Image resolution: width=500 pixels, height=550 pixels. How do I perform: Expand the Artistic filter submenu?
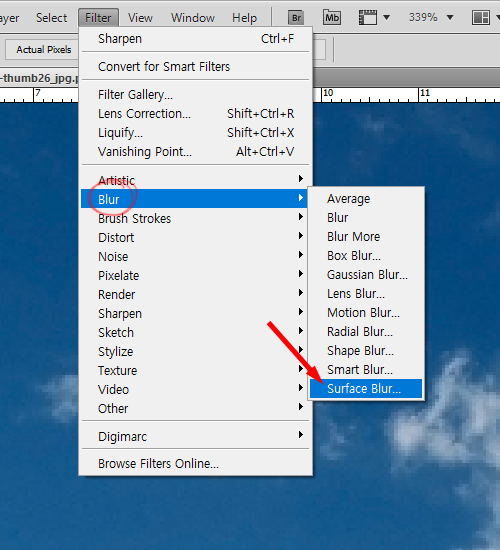tap(195, 180)
